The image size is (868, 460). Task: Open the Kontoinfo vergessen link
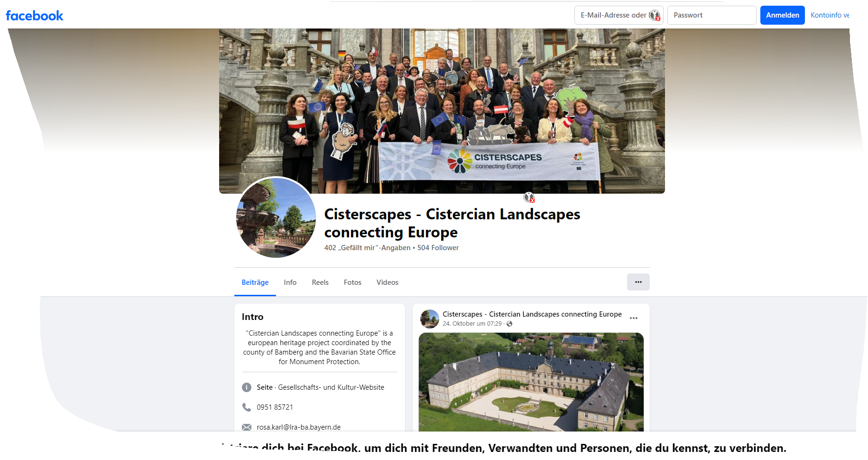830,15
